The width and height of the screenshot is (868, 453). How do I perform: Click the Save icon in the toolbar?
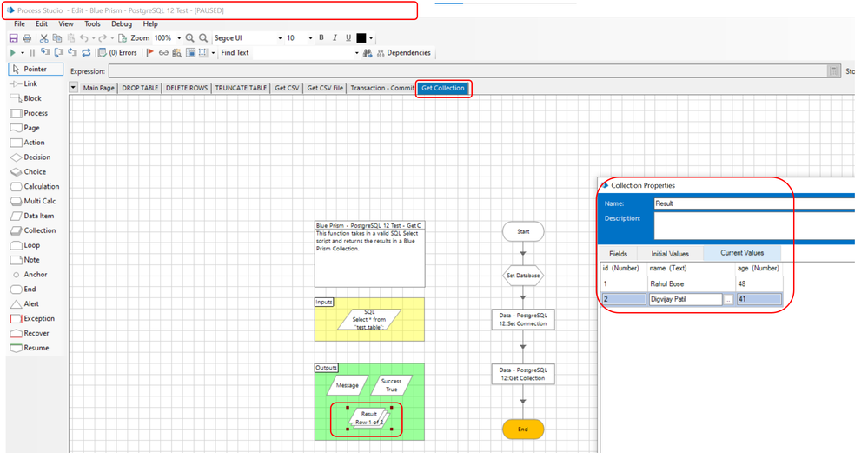point(13,38)
